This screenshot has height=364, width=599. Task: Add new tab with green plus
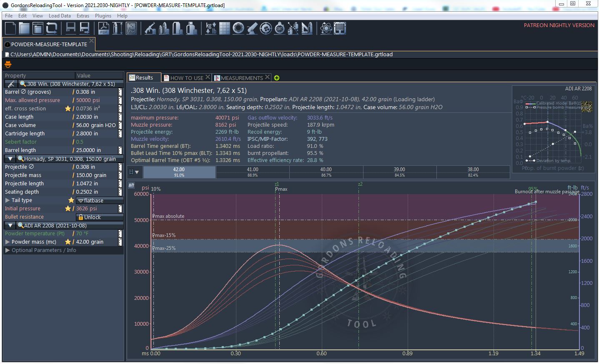(277, 78)
